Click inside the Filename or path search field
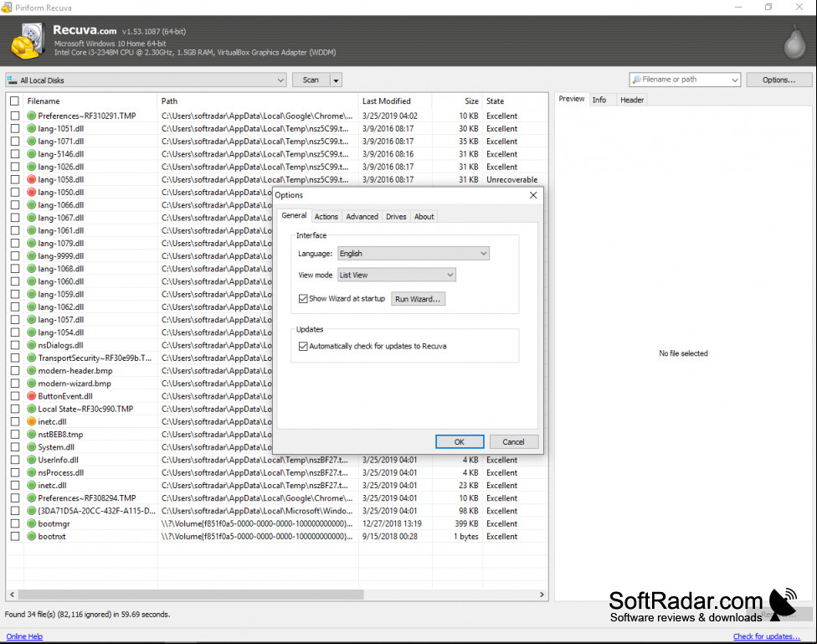 [x=684, y=80]
